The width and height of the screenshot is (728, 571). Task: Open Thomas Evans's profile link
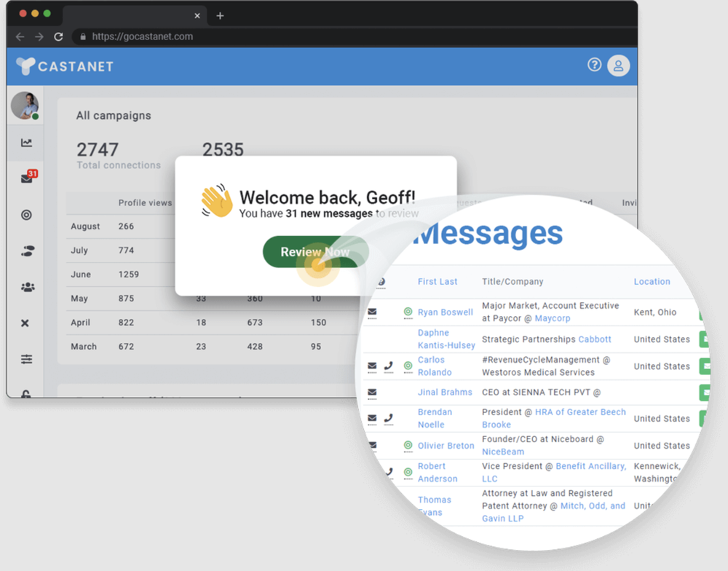pos(434,506)
